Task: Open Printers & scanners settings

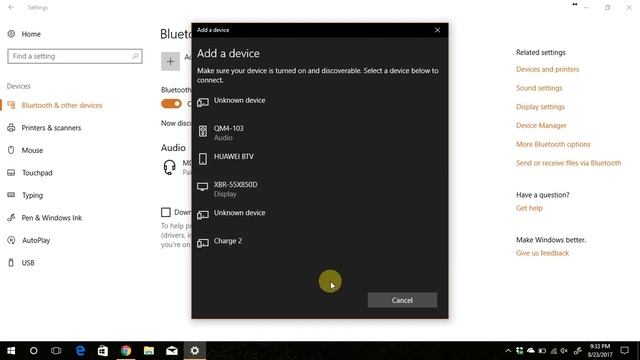Action: [x=51, y=128]
